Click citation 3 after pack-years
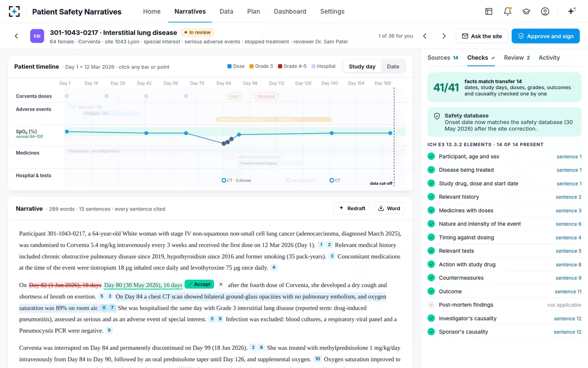The image size is (588, 368). (332, 256)
